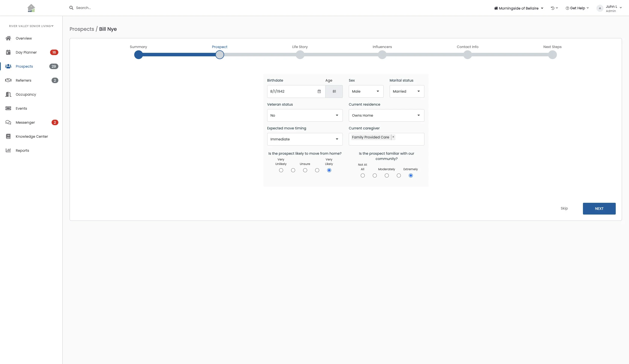Click the Knowledge Center book icon

point(8,136)
